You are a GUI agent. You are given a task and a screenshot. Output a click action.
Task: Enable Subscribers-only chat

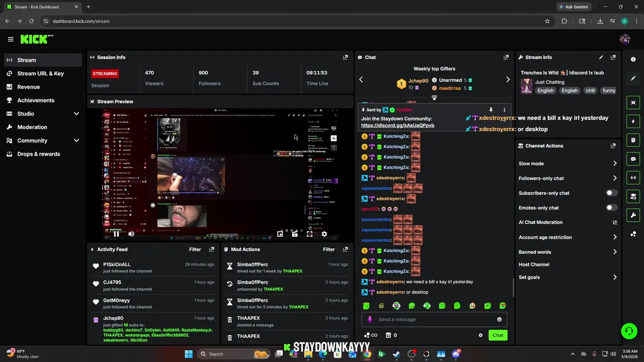(611, 193)
